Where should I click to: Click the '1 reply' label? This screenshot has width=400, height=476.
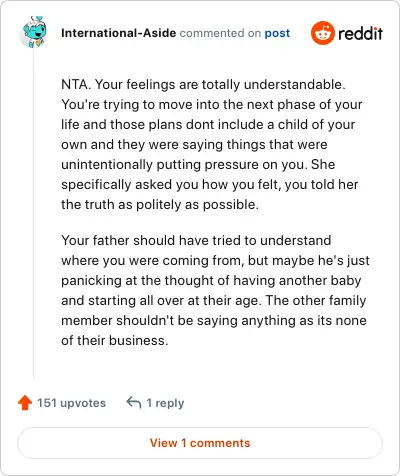tap(165, 403)
